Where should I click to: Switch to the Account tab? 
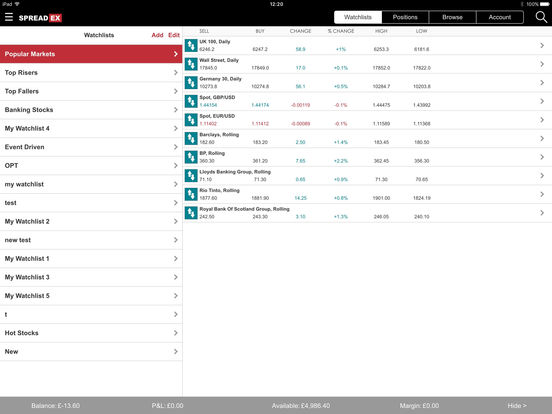pyautogui.click(x=500, y=17)
